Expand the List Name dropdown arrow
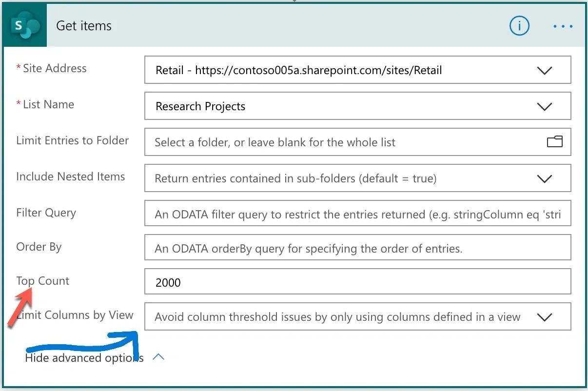588x391 pixels. point(544,106)
